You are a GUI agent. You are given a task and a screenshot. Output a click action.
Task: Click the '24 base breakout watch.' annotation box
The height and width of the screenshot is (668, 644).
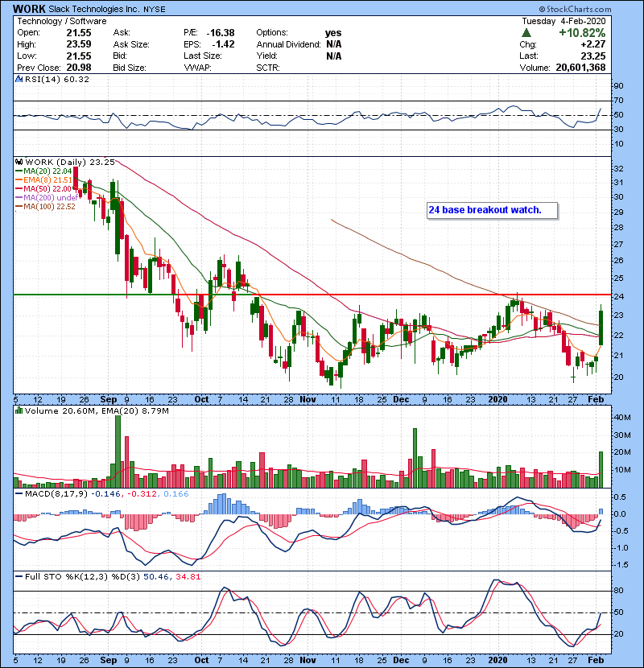(x=493, y=210)
